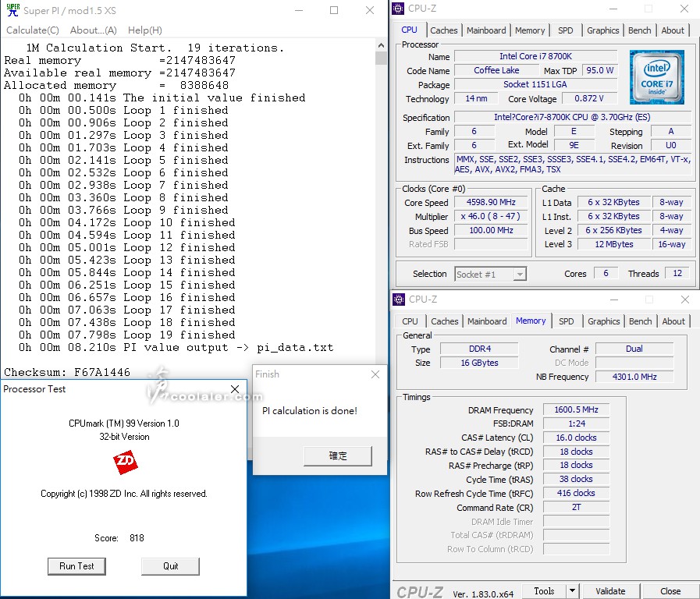This screenshot has width=700, height=599.
Task: Click the Technology value 14 nm
Action: click(476, 98)
